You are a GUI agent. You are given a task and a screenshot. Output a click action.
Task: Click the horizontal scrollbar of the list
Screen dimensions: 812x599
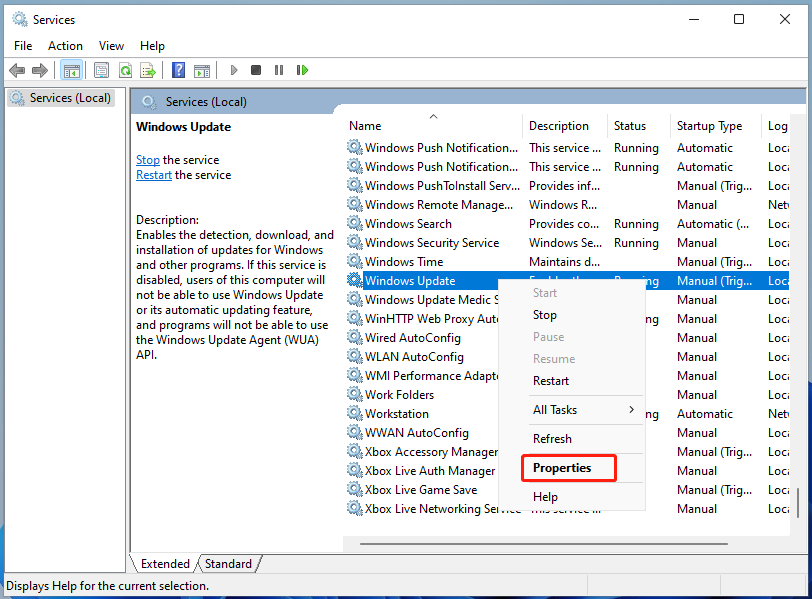[x=544, y=544]
